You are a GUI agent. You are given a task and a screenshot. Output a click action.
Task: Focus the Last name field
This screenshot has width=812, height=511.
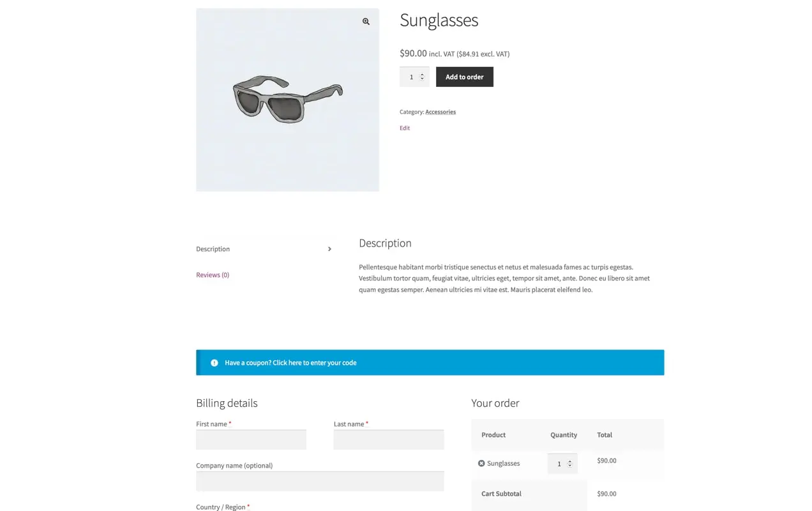click(x=388, y=439)
